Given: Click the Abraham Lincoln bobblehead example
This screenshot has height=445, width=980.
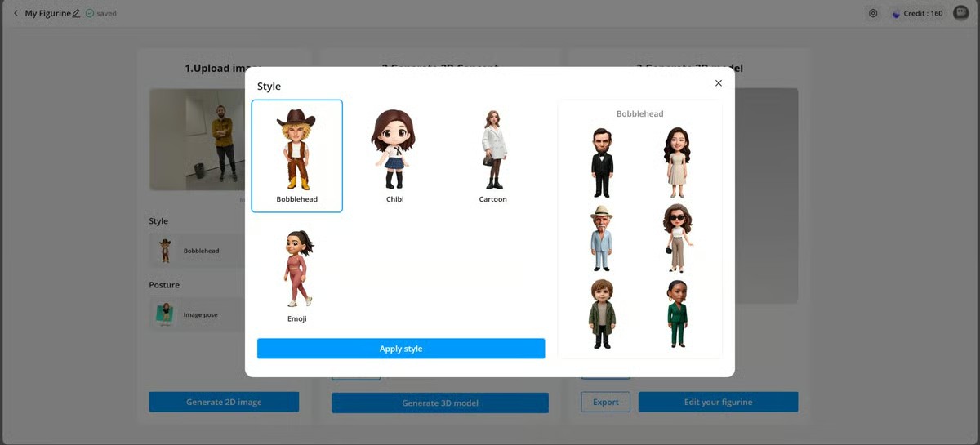Looking at the screenshot, I should (602, 162).
